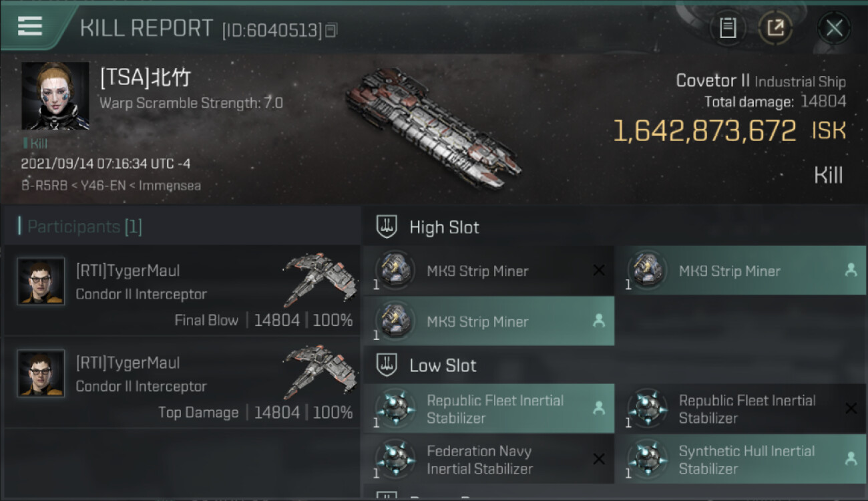This screenshot has height=501, width=868.
Task: Select the Top Damage pilot portrait
Action: click(41, 374)
